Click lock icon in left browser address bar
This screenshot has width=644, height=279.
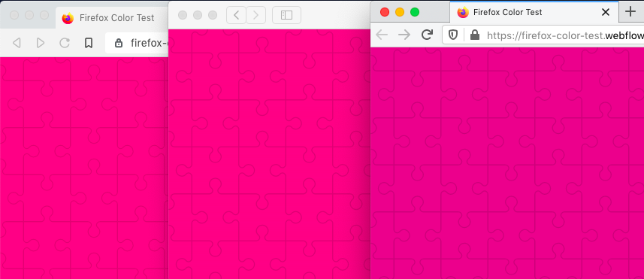point(119,43)
